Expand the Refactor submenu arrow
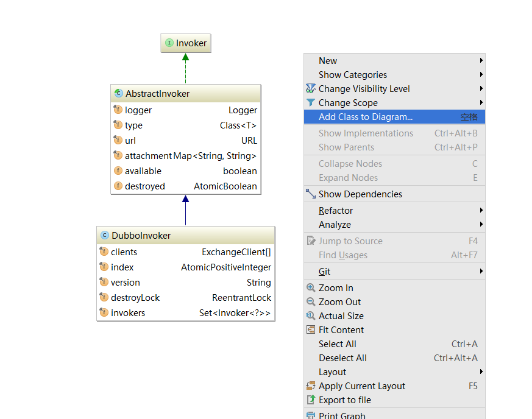Viewport: 532px width, 419px height. click(x=481, y=210)
